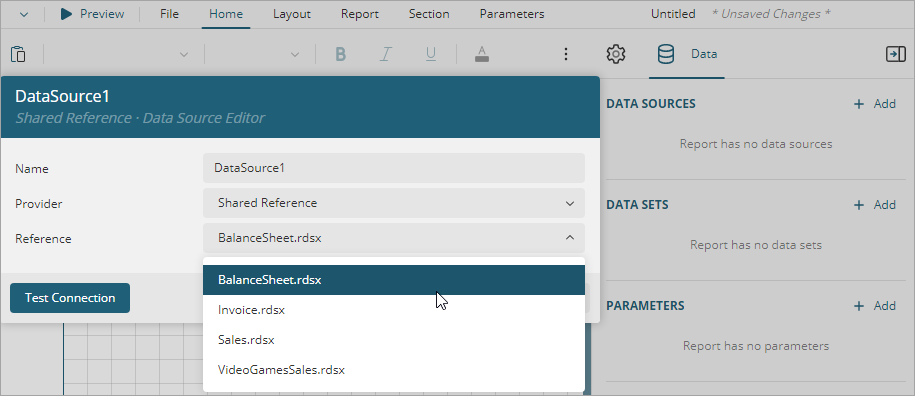Select Sales.rdsx from the list
This screenshot has height=396, width=915.
coord(394,339)
